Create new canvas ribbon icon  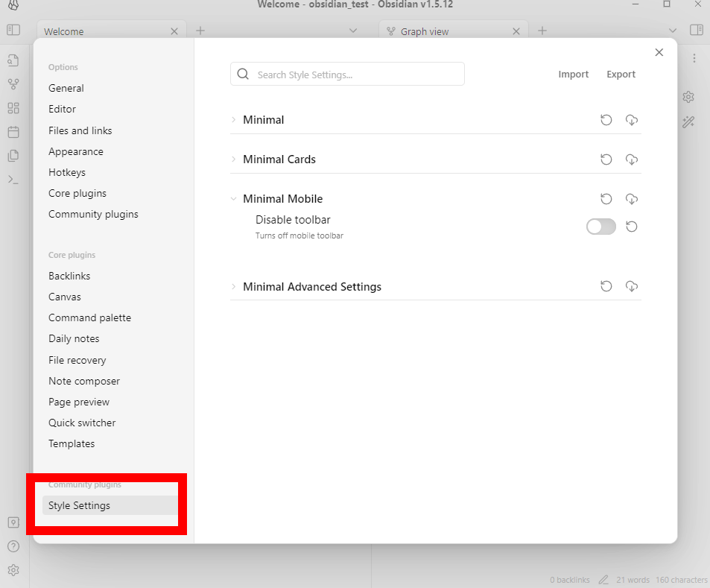pyautogui.click(x=13, y=108)
